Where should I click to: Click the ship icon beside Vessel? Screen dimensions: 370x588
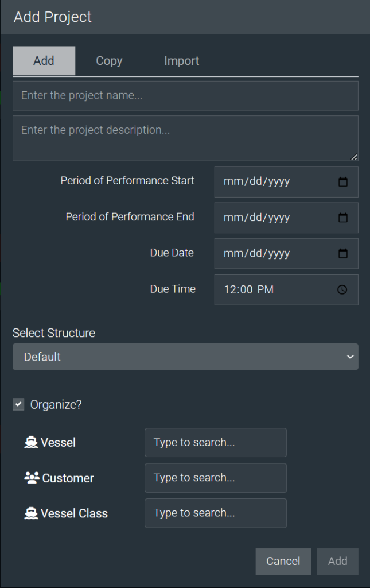(31, 443)
